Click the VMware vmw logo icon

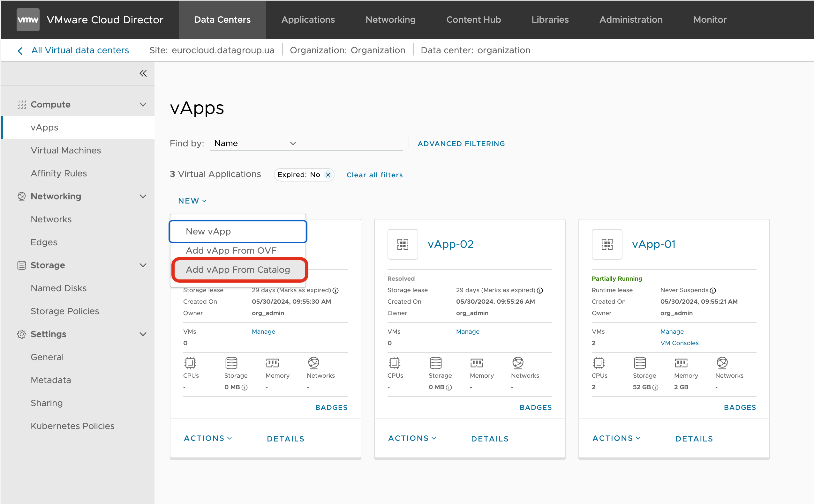tap(28, 20)
